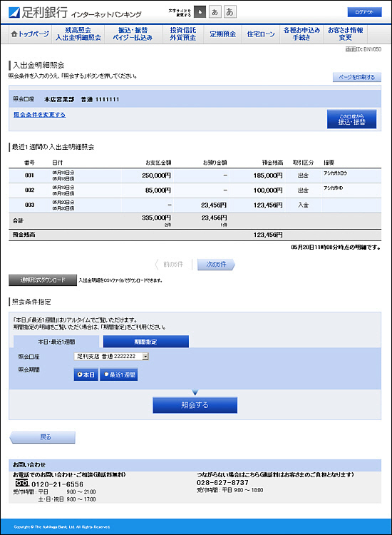Click 通帳形式ダウンロード button
The width and height of the screenshot is (392, 535).
(x=43, y=280)
